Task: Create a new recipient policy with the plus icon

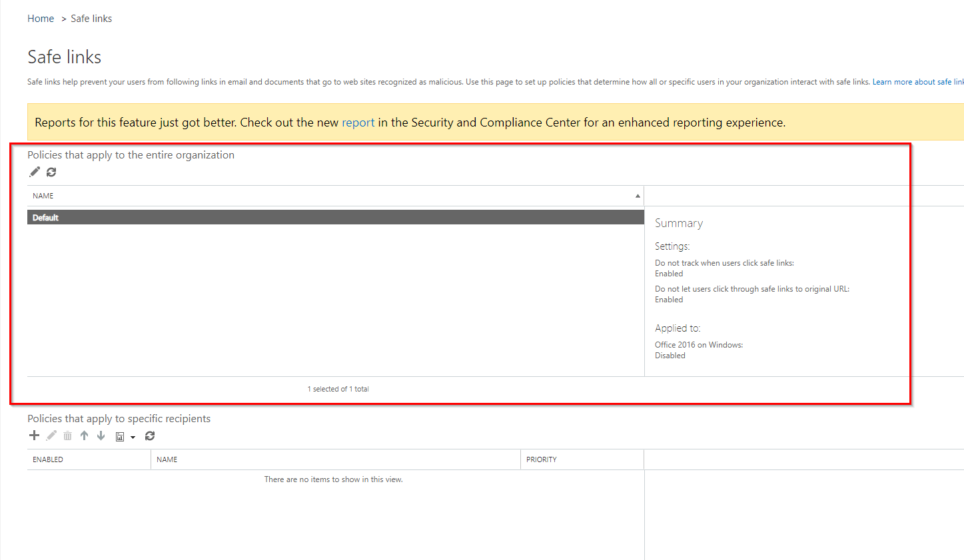Action: (34, 435)
